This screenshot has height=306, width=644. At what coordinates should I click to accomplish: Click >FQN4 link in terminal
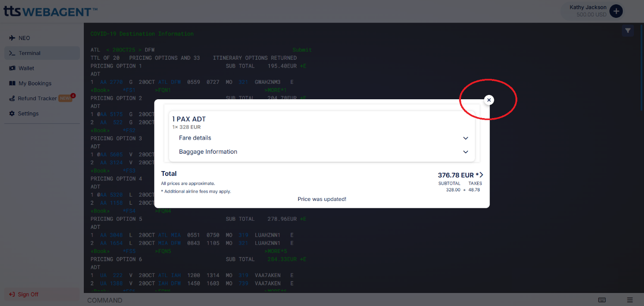pos(163,211)
